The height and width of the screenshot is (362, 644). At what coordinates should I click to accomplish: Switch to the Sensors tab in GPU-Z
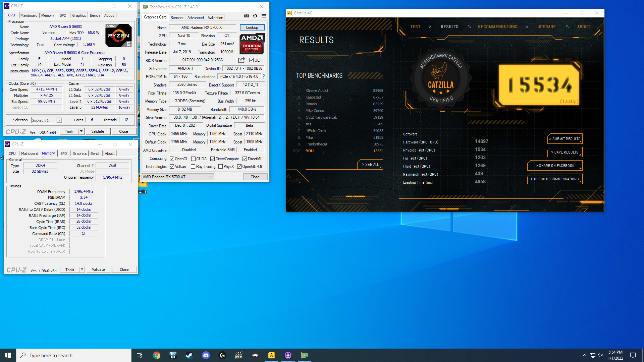tap(177, 18)
